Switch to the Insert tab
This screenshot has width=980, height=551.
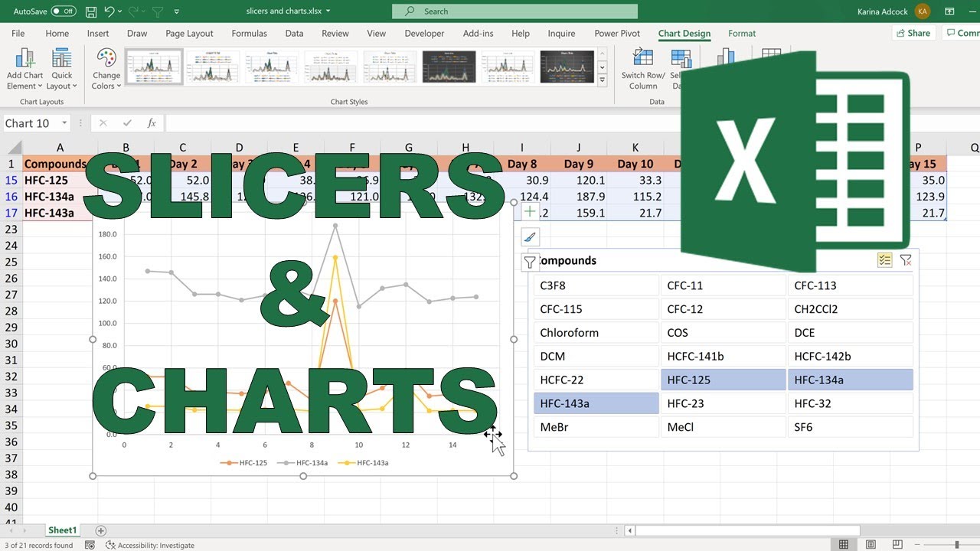click(x=98, y=34)
